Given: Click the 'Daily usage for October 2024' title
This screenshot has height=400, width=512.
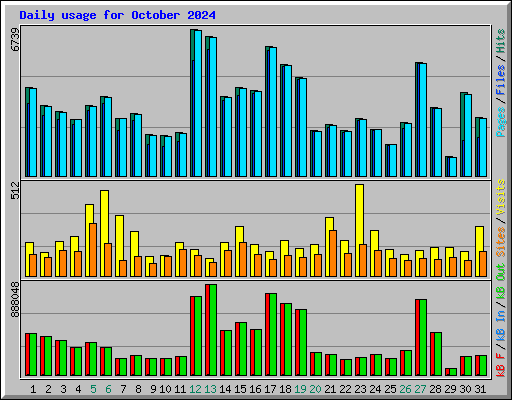Looking at the screenshot, I should point(117,15).
